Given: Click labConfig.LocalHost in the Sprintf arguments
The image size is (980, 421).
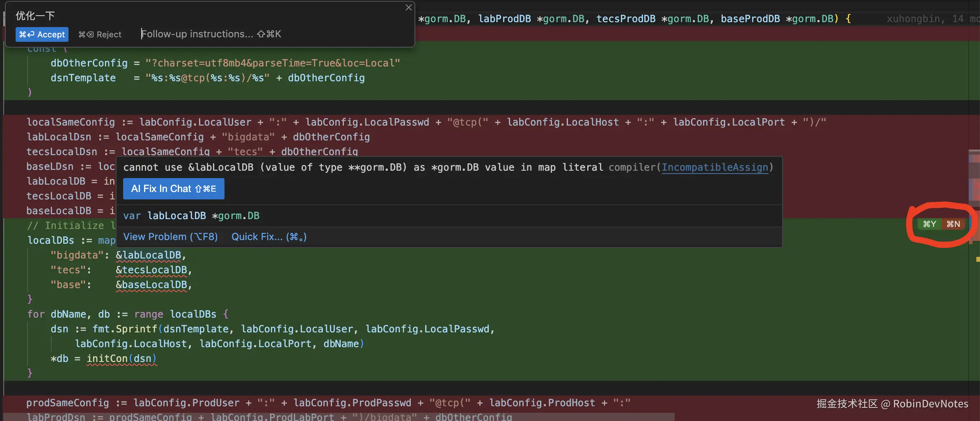Looking at the screenshot, I should pyautogui.click(x=131, y=344).
